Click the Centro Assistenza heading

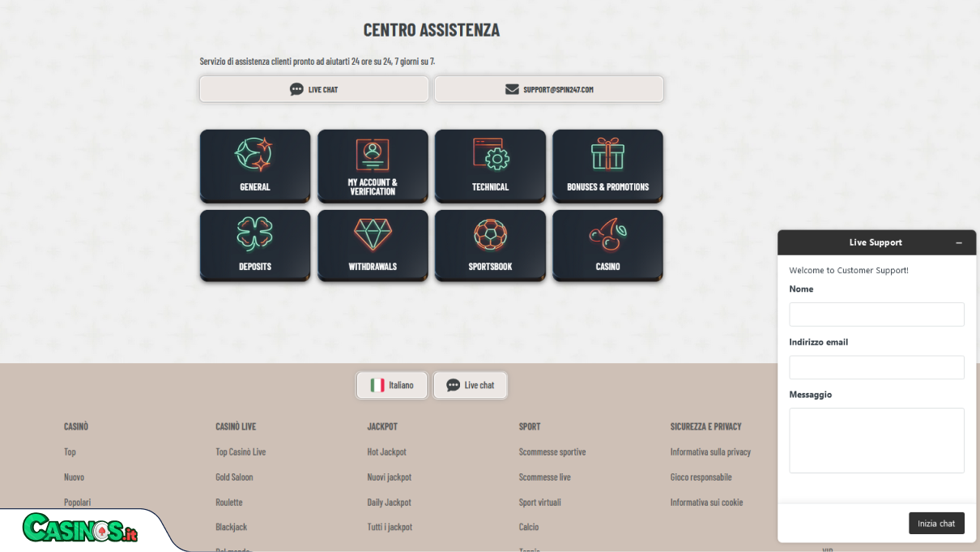click(x=432, y=30)
